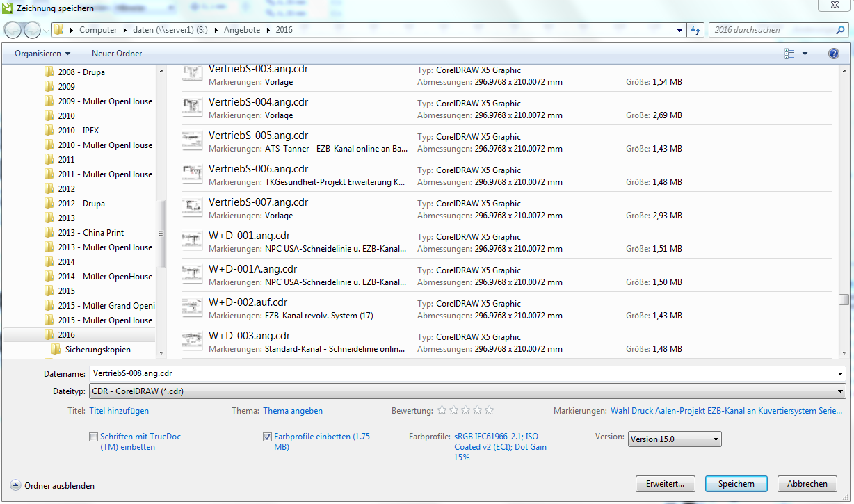Expand the Version 15.0 dropdown
Viewport: 854px width, 504px height.
pyautogui.click(x=716, y=439)
